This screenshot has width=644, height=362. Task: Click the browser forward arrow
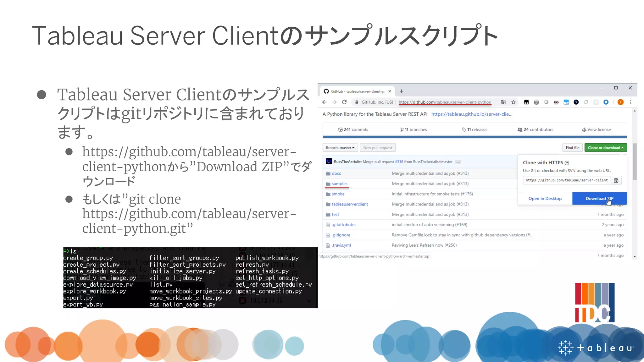coord(335,102)
